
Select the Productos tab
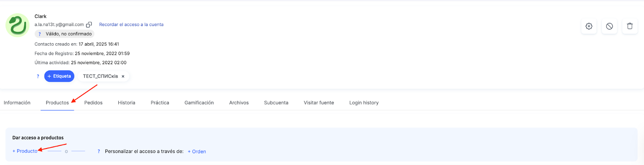point(57,103)
